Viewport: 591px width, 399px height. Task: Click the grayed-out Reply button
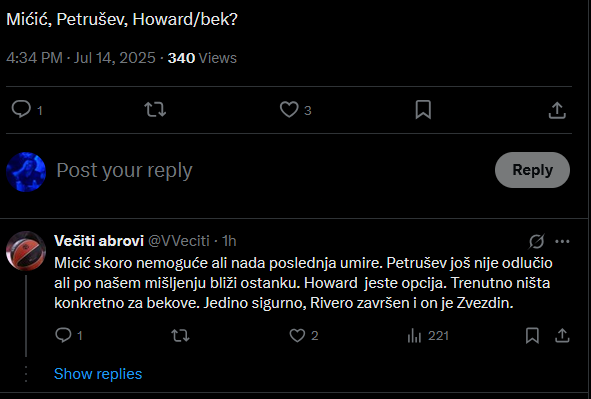pyautogui.click(x=532, y=170)
